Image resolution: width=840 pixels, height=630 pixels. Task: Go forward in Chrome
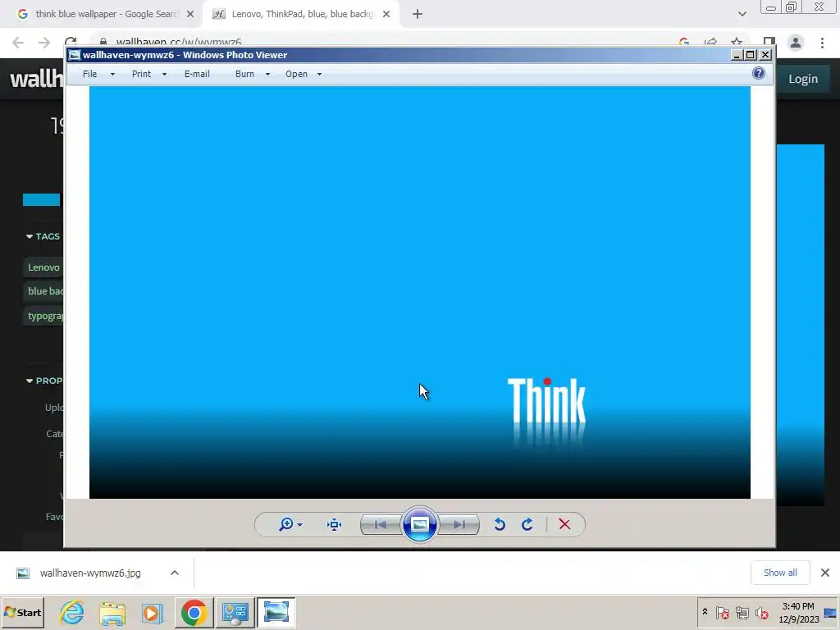click(44, 43)
